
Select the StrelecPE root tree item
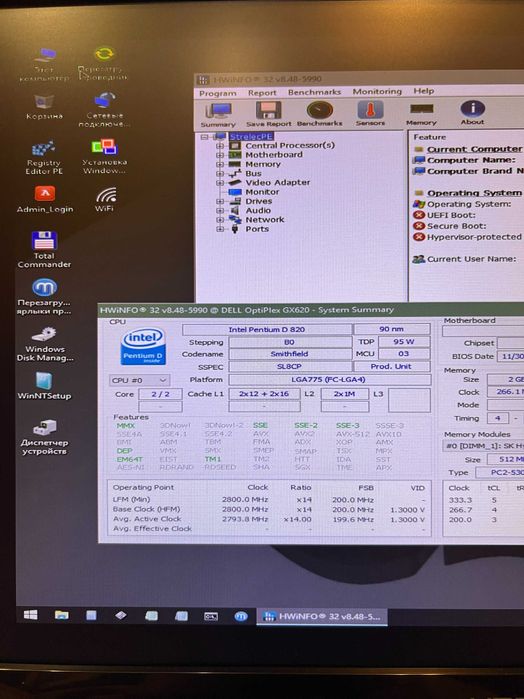pyautogui.click(x=252, y=136)
